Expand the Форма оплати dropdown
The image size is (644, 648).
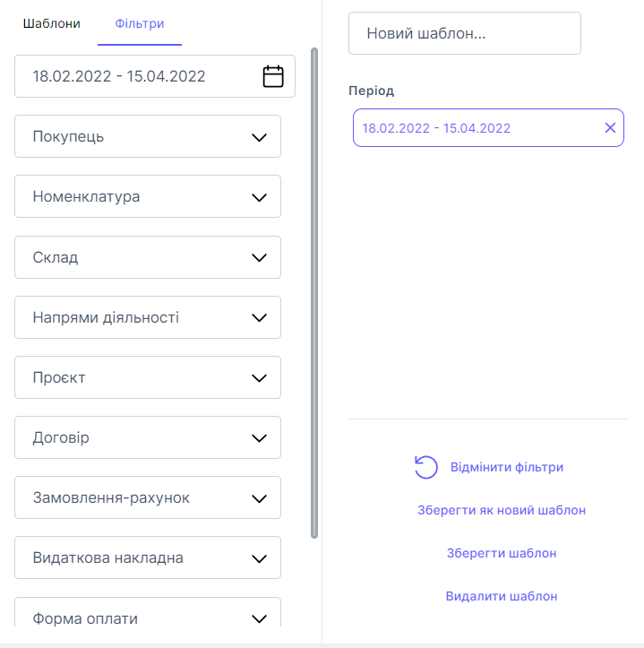click(x=148, y=618)
